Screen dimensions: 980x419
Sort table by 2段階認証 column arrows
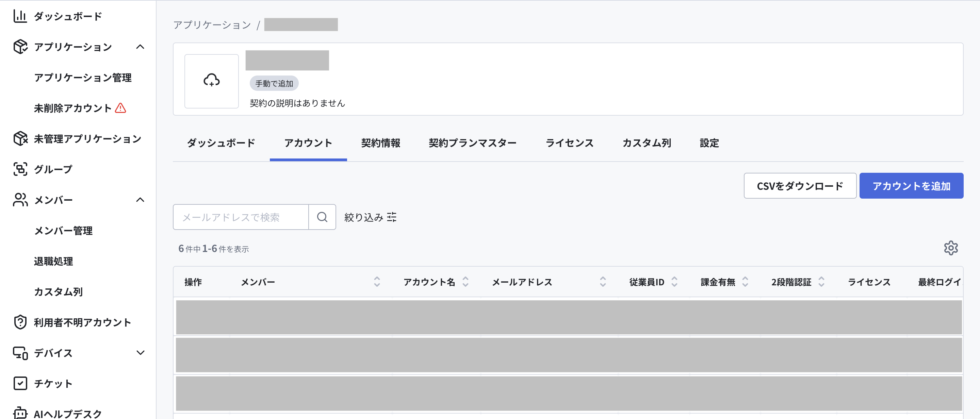[x=821, y=282]
